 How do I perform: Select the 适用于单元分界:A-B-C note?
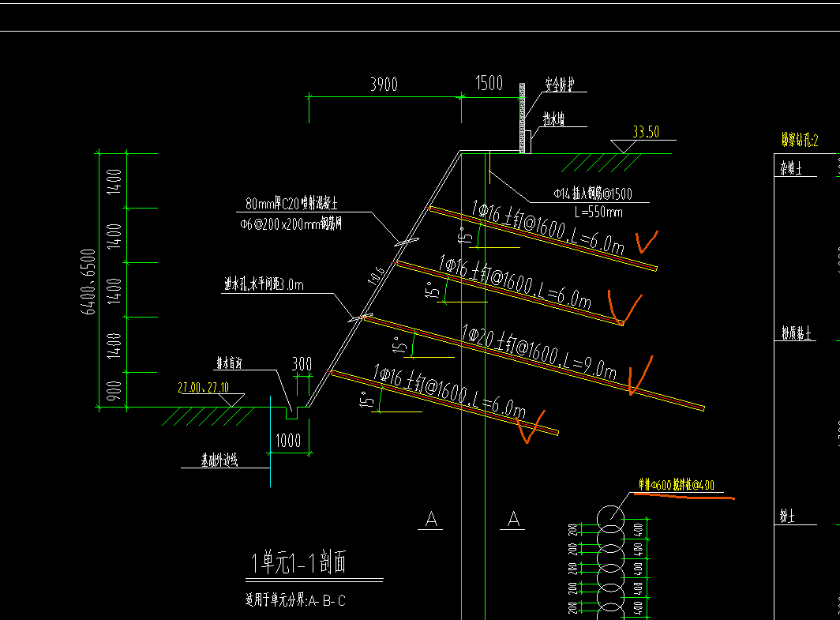[295, 600]
